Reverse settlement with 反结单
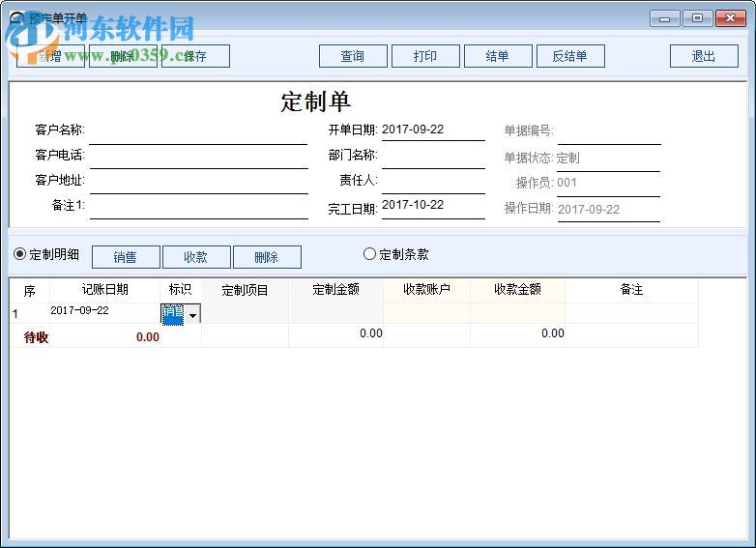Image resolution: width=756 pixels, height=548 pixels. click(570, 56)
